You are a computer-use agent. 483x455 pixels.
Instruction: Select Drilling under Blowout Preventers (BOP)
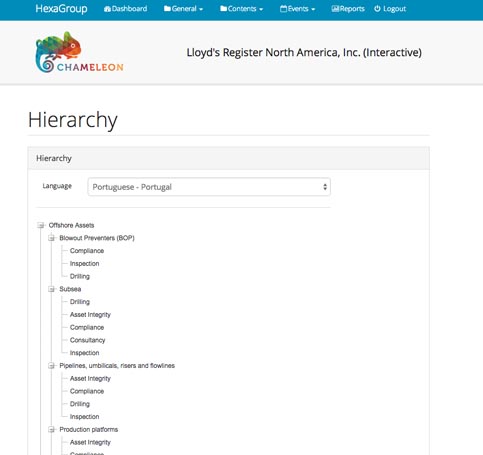(80, 277)
